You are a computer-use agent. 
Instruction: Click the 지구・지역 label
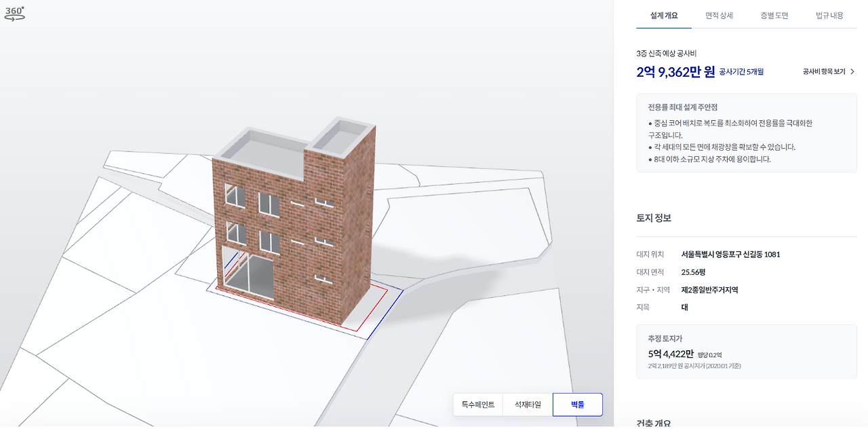click(652, 290)
